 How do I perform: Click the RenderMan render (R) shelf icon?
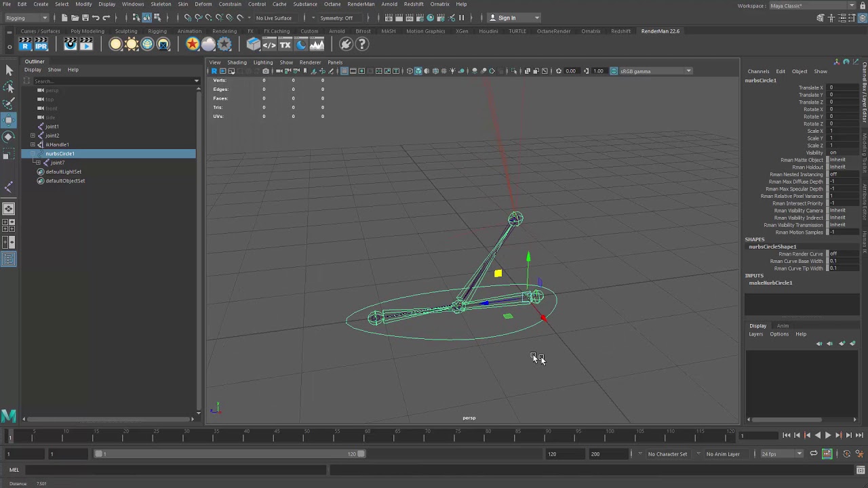click(25, 45)
